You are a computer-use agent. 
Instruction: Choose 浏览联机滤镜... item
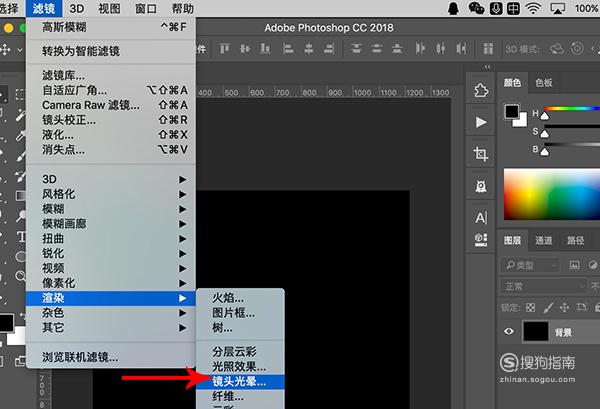pos(111,357)
